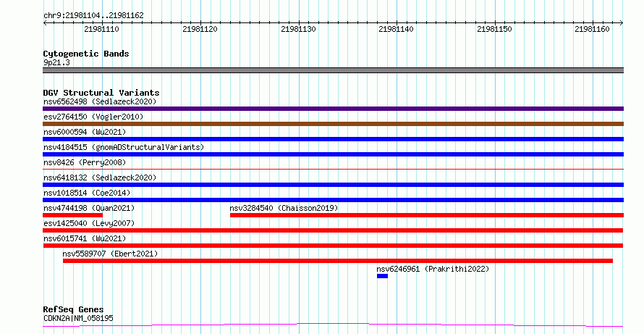The width and height of the screenshot is (644, 334).
Task: Click the purple nsv6562498 variant bar
Action: pyautogui.click(x=333, y=109)
